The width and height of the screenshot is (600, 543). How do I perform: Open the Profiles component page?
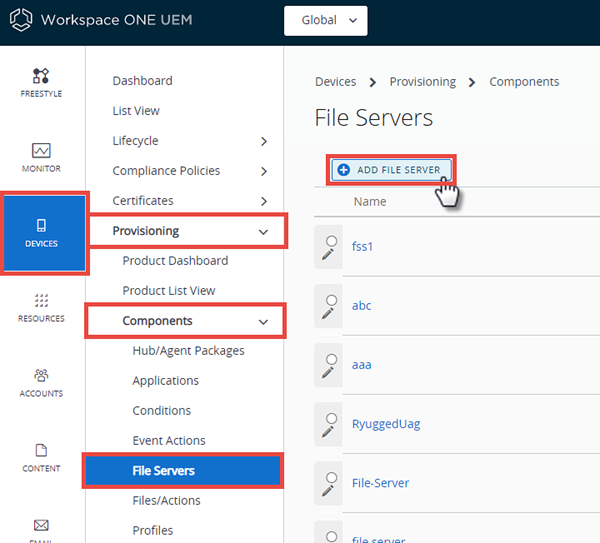tap(153, 530)
